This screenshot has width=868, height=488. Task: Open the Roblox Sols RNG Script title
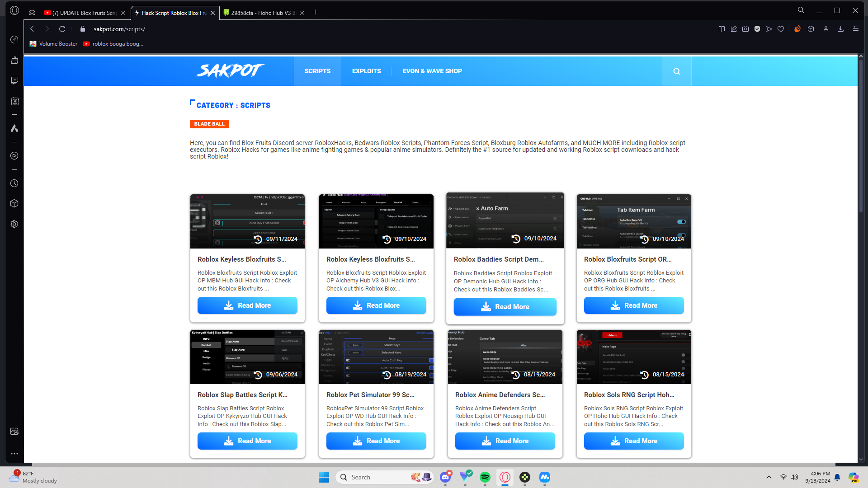629,395
